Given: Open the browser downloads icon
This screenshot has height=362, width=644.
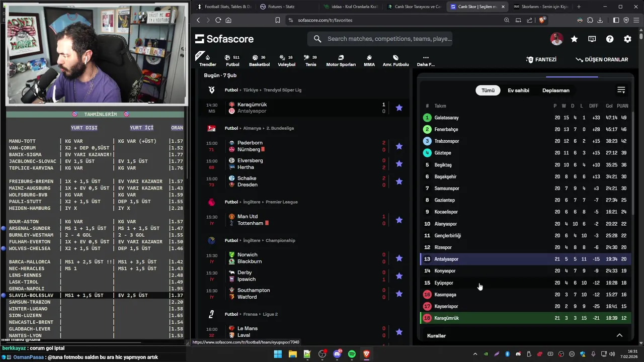Looking at the screenshot, I should pos(600,20).
